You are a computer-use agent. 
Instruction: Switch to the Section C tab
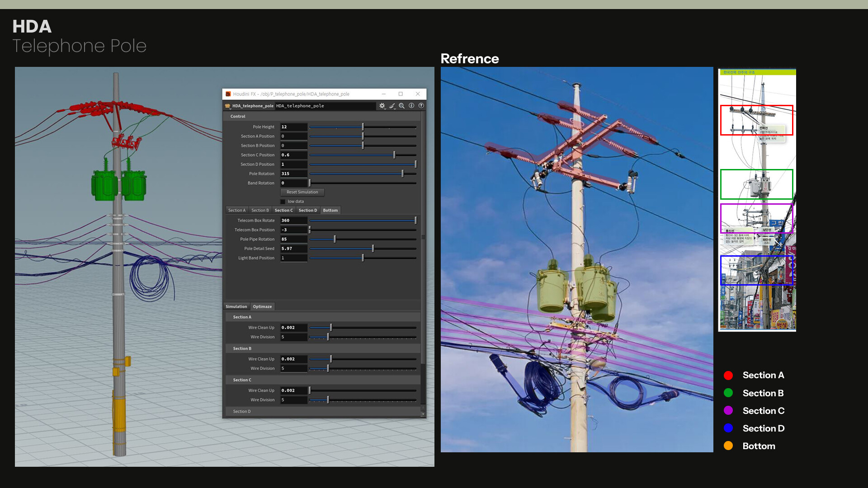(283, 211)
